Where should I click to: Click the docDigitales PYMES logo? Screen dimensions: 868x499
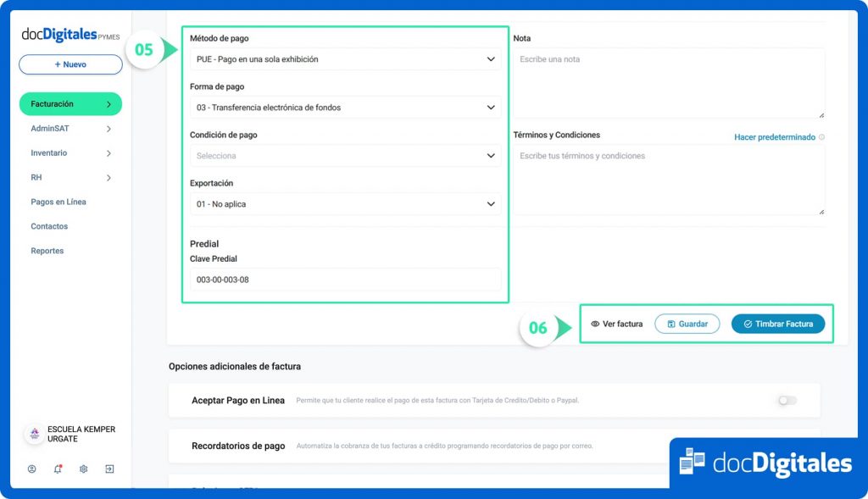[70, 35]
